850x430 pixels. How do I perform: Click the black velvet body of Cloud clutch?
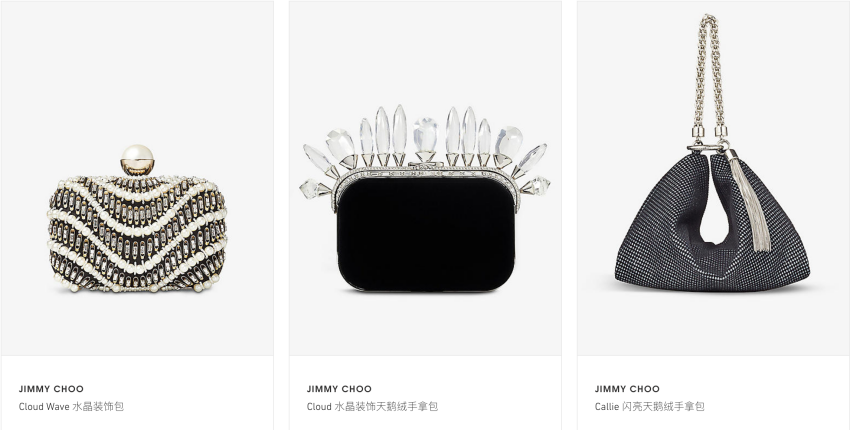[x=425, y=233]
